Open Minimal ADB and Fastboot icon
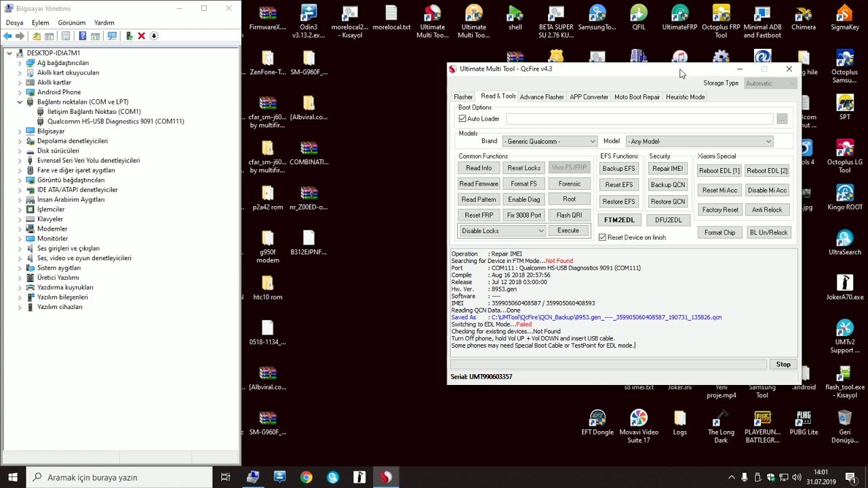The width and height of the screenshot is (868, 488). tap(762, 22)
